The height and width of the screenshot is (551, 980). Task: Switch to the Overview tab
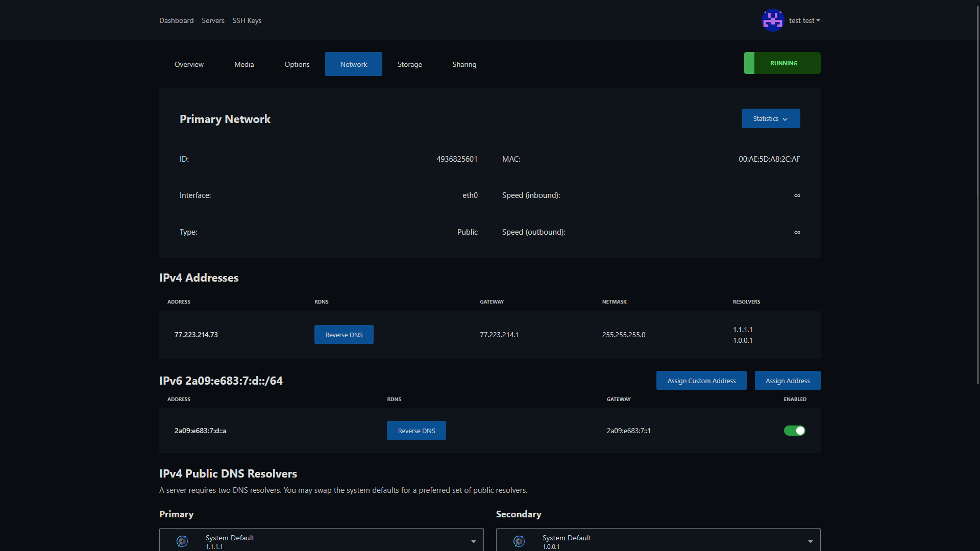click(189, 64)
